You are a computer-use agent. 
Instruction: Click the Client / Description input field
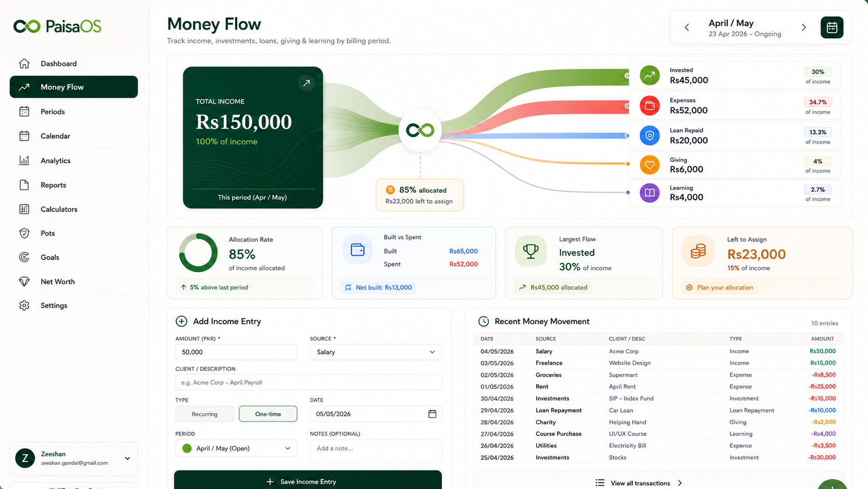(309, 382)
